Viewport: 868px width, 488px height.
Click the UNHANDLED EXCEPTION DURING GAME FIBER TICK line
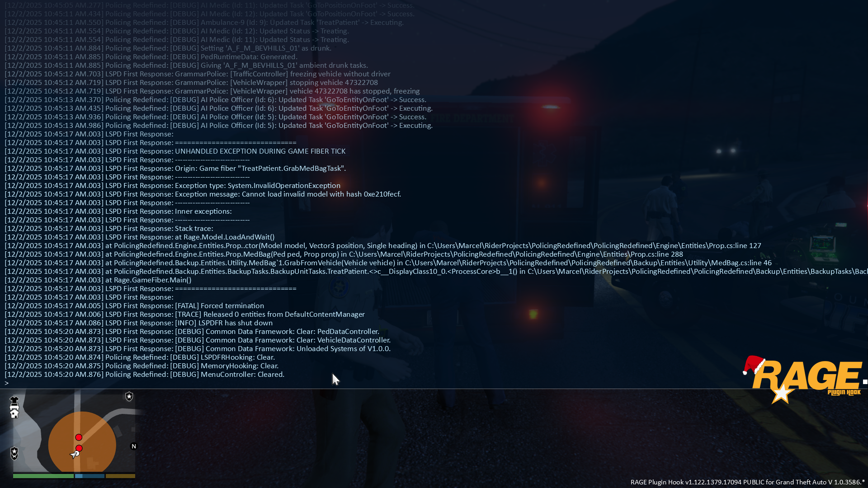(x=260, y=151)
